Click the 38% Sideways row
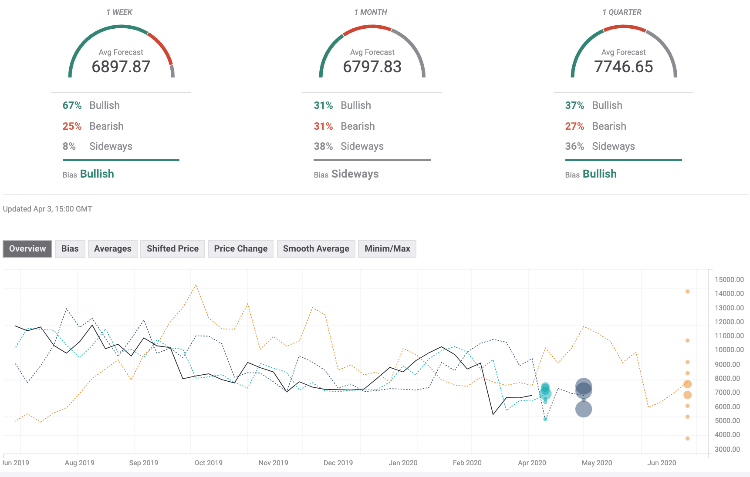 pos(342,147)
